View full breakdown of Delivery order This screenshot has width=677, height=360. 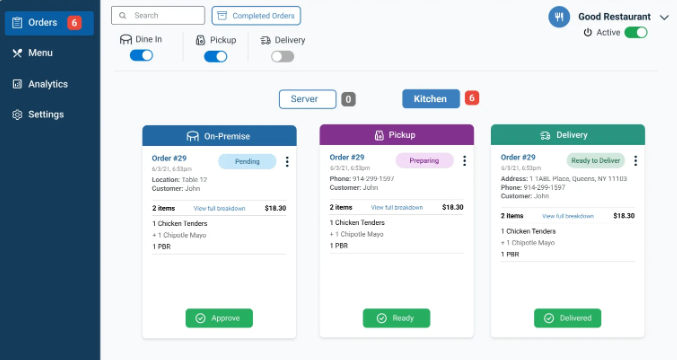point(568,216)
